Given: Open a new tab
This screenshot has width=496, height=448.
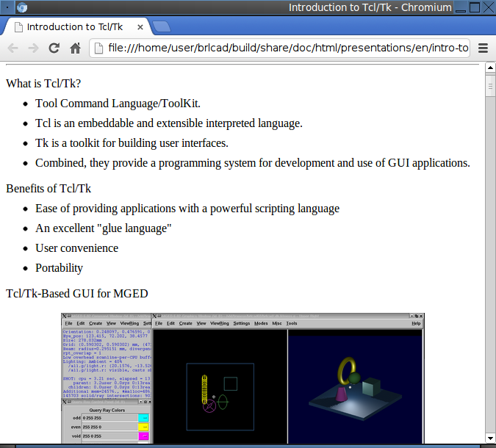Looking at the screenshot, I should click(x=162, y=27).
